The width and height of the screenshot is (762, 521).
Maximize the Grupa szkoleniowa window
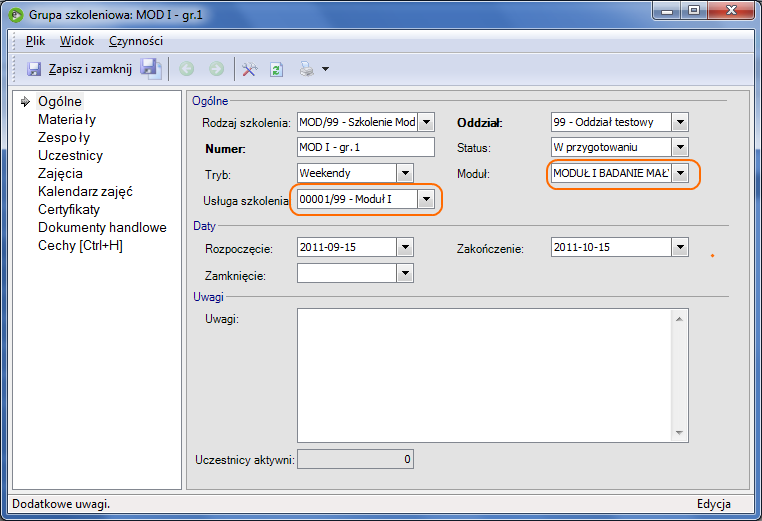[x=694, y=11]
